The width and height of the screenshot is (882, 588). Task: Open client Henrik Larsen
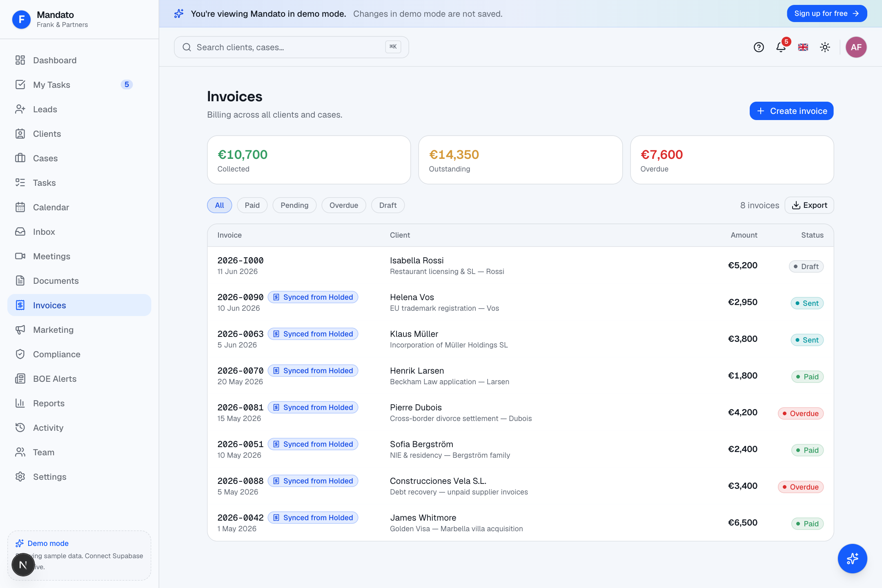417,371
